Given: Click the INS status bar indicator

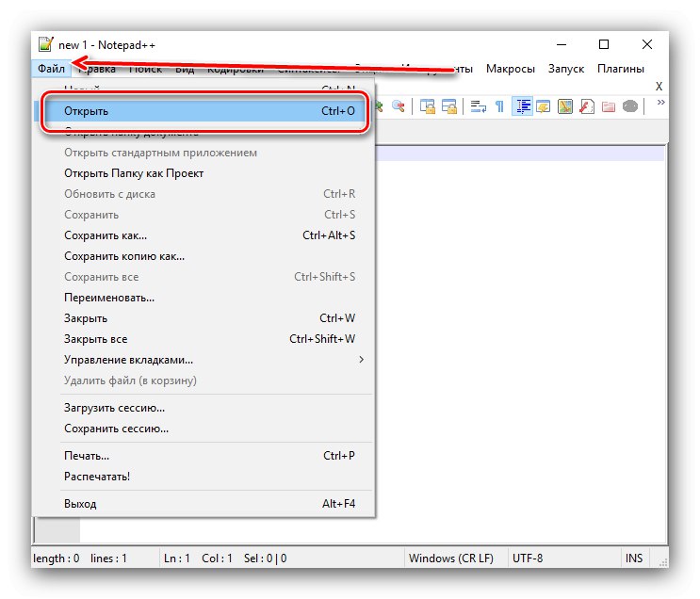Looking at the screenshot, I should click(634, 558).
